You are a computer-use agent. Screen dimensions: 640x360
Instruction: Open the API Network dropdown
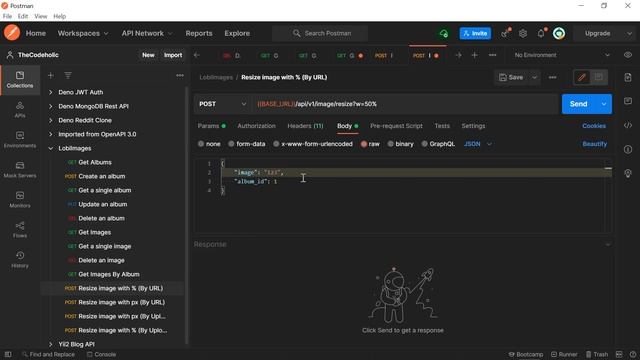(x=147, y=33)
